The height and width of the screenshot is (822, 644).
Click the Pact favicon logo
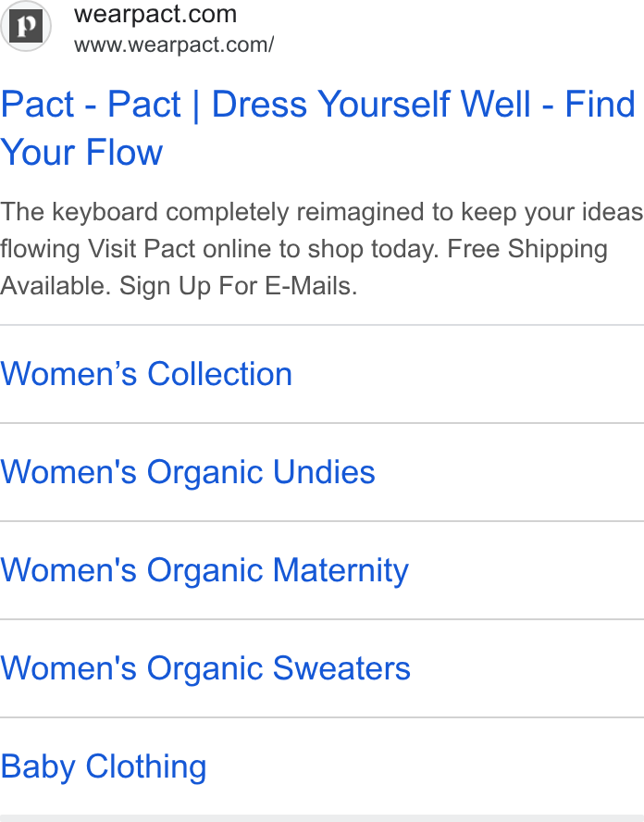pyautogui.click(x=26, y=26)
